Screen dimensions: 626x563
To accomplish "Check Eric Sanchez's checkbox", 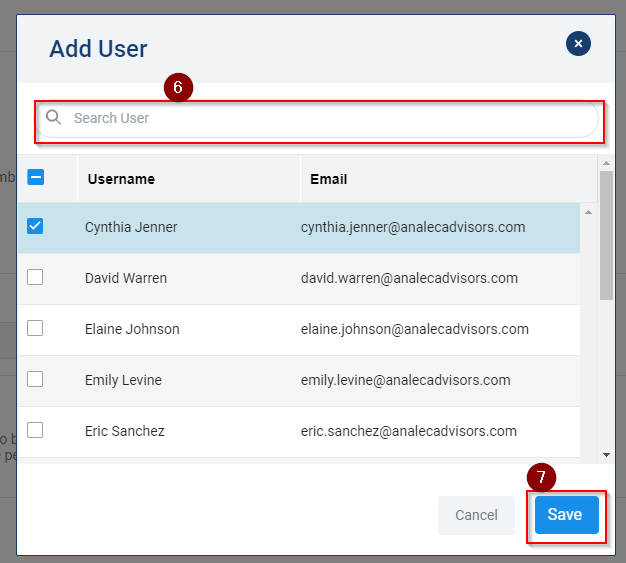I will 35,430.
